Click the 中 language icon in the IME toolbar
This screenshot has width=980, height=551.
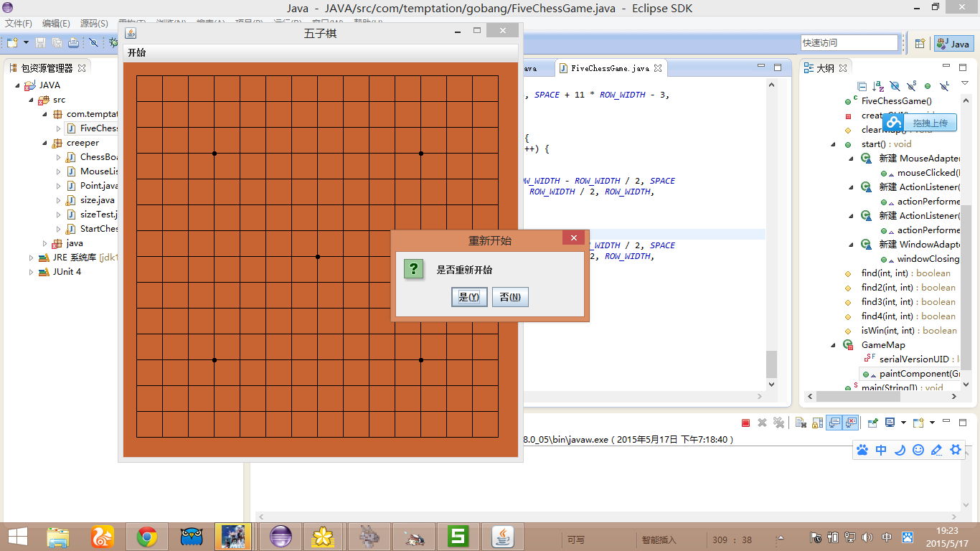(x=881, y=450)
